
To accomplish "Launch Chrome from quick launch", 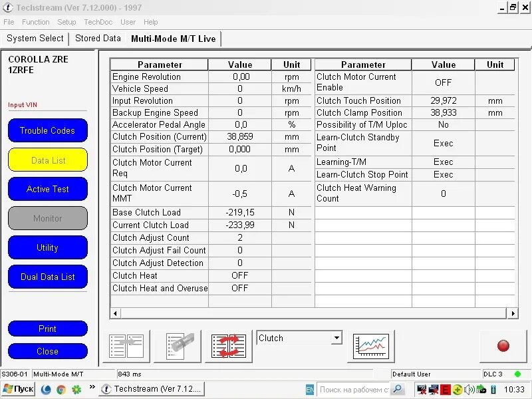I will (61, 390).
